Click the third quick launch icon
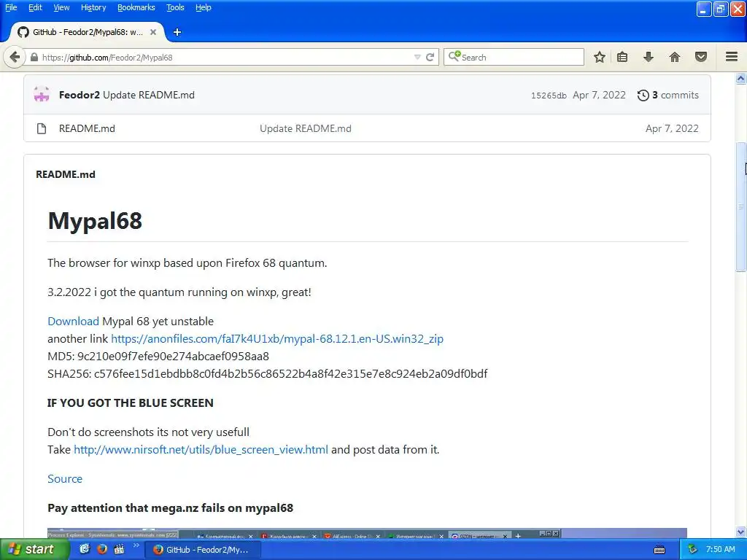 119,549
